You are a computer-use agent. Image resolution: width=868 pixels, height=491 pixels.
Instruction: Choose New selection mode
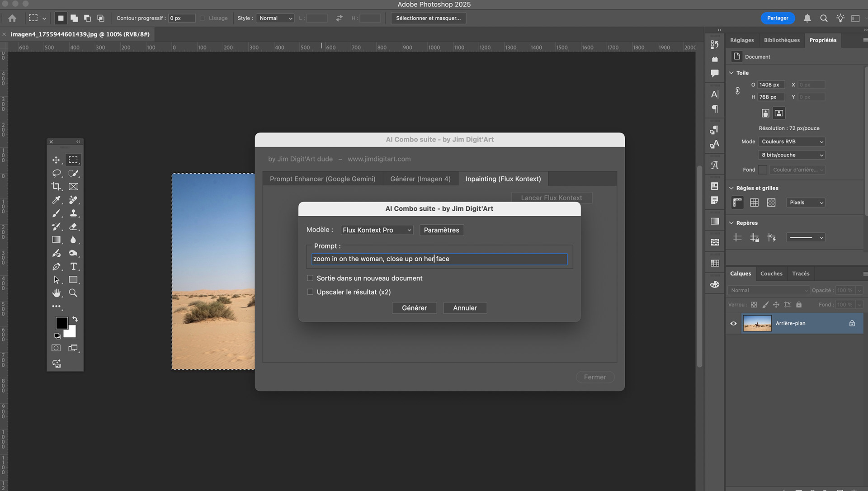[61, 18]
